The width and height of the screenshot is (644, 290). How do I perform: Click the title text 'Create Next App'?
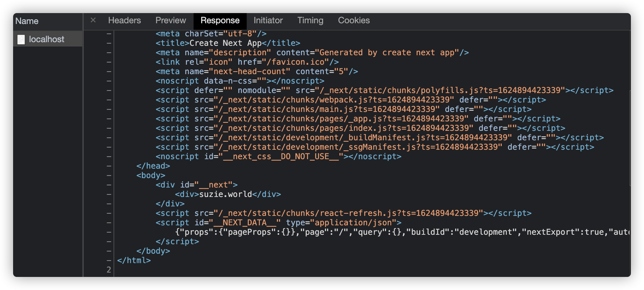pyautogui.click(x=226, y=43)
